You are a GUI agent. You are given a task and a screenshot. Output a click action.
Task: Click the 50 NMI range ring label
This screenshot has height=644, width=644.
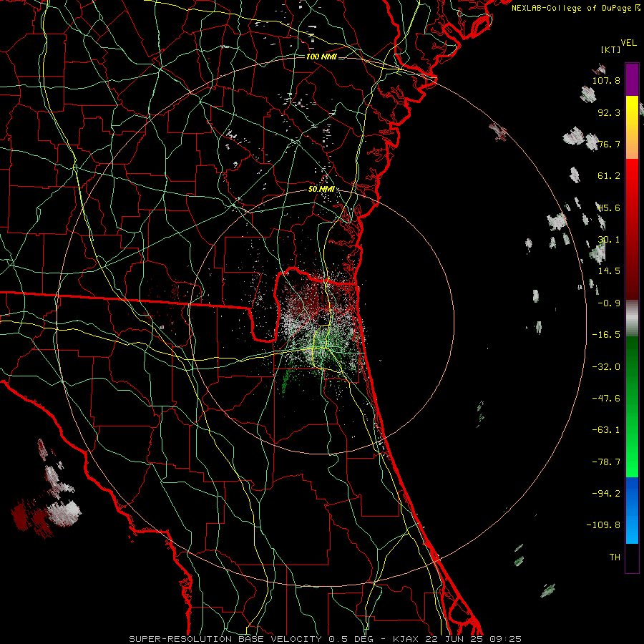321,190
